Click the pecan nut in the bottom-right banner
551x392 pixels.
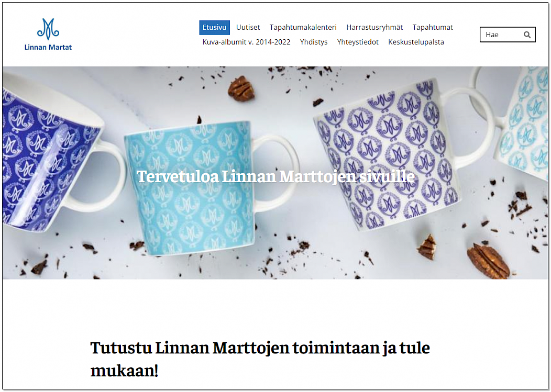tap(488, 261)
